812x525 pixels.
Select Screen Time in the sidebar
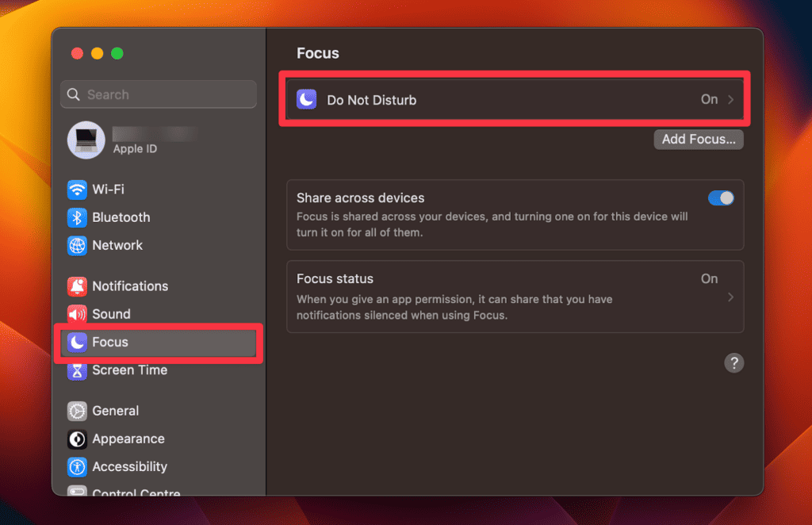tap(159, 370)
